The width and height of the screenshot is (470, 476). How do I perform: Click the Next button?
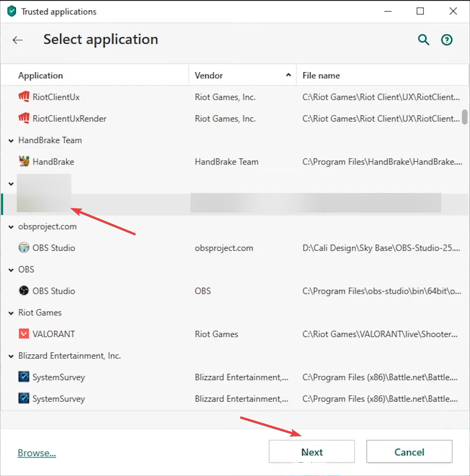click(x=312, y=452)
